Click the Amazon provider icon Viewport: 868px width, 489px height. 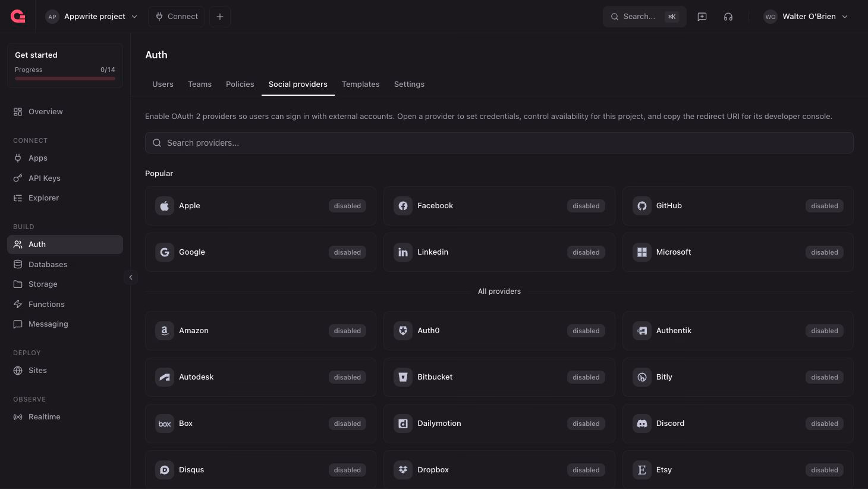click(x=165, y=331)
